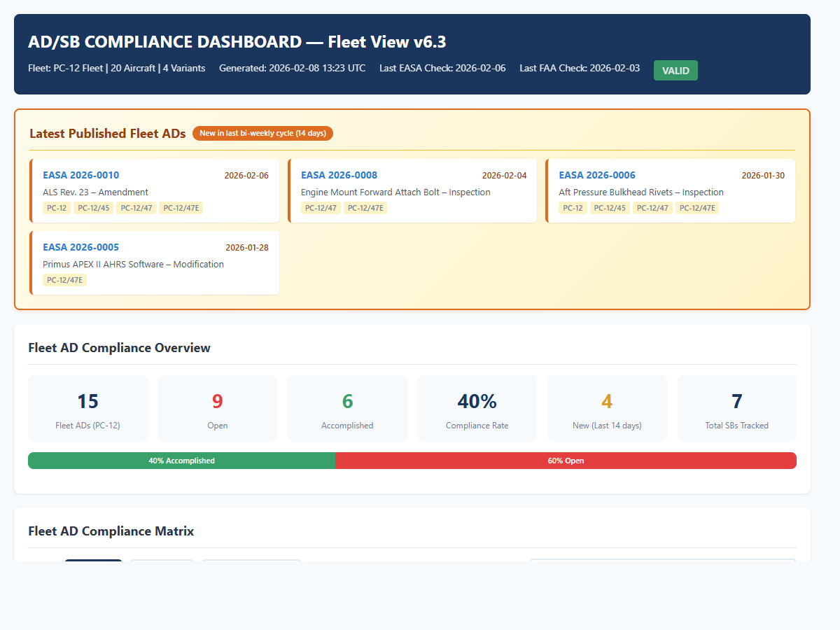Select the PC-12/47 variant tag on EASA 2026-0008
Viewport: 840px width, 630px height.
321,207
